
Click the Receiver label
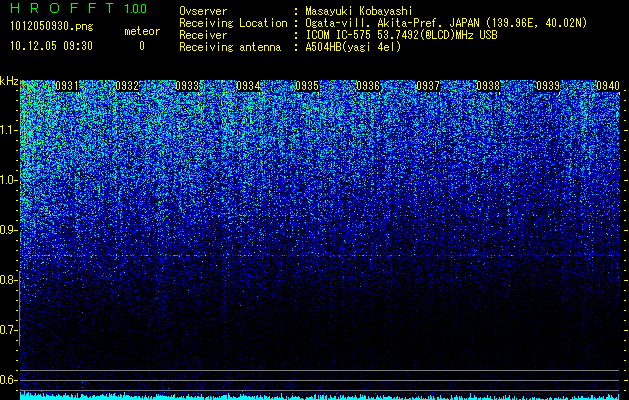pyautogui.click(x=203, y=35)
